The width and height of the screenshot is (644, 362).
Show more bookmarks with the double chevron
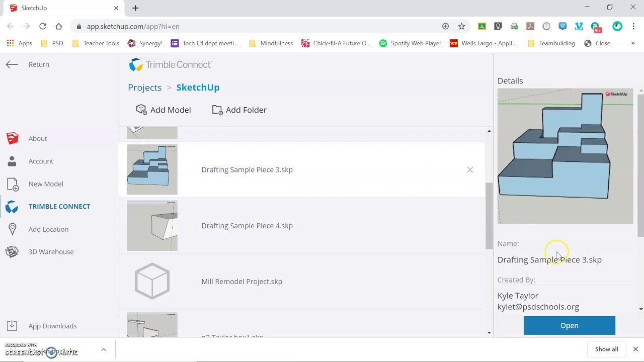tap(633, 43)
